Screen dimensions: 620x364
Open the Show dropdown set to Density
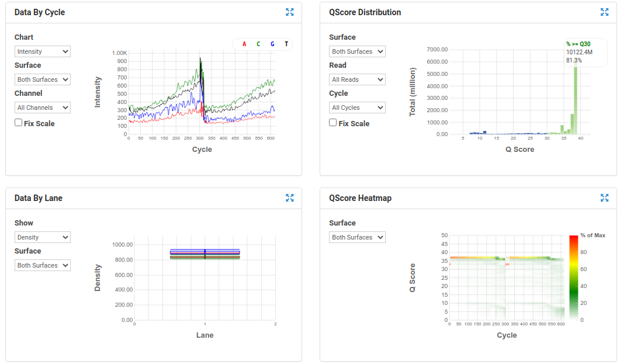[43, 237]
